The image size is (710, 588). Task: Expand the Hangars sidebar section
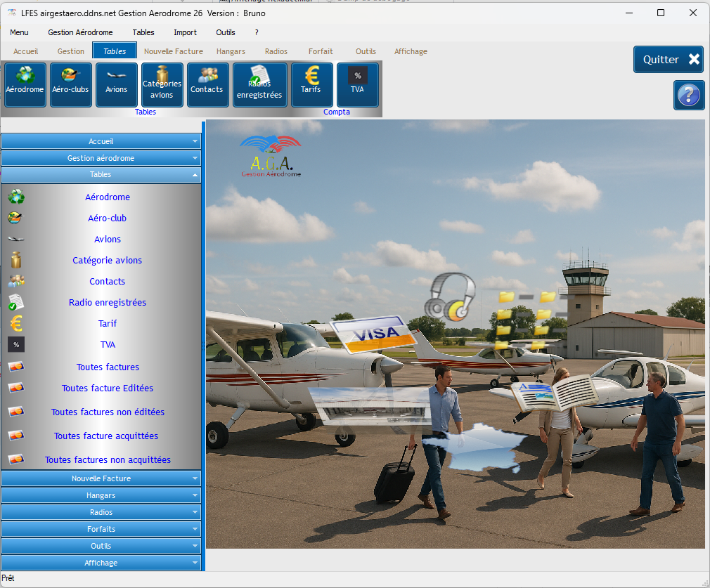point(101,495)
